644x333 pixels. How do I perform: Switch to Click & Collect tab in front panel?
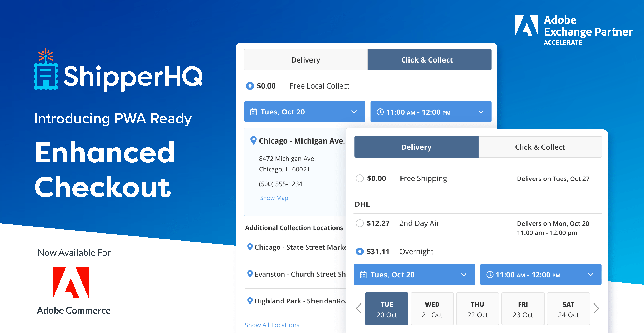click(x=540, y=147)
